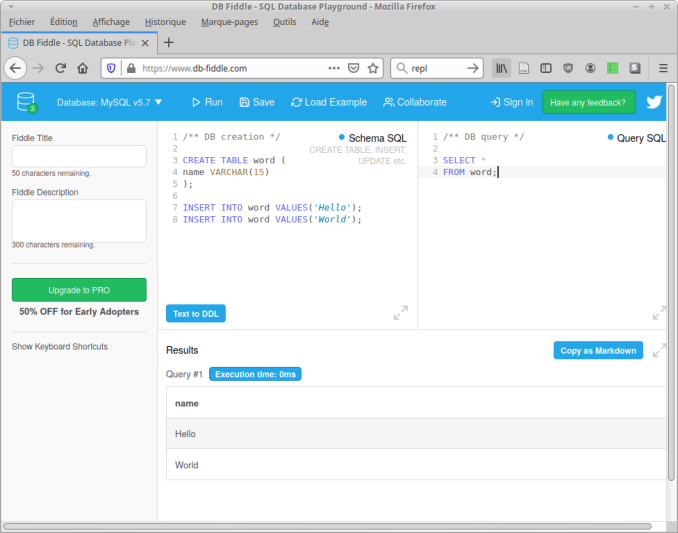The width and height of the screenshot is (678, 533).
Task: Reload the current page
Action: coord(61,68)
